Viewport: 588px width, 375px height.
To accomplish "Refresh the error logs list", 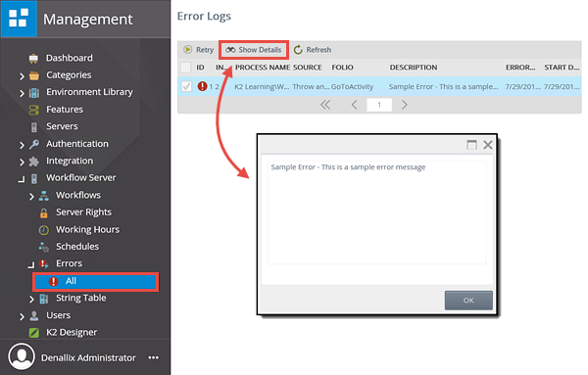I will point(313,50).
